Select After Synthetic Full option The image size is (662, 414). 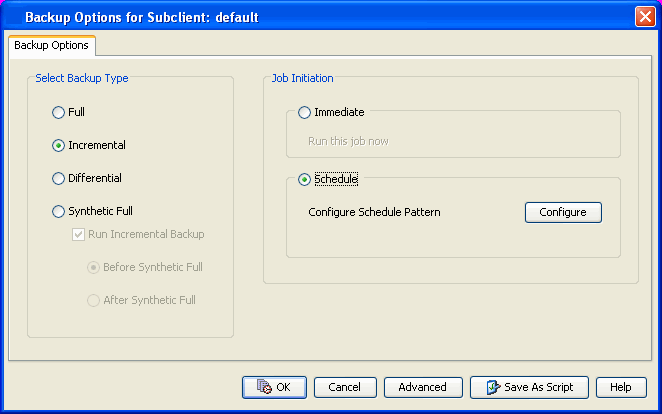click(x=93, y=300)
